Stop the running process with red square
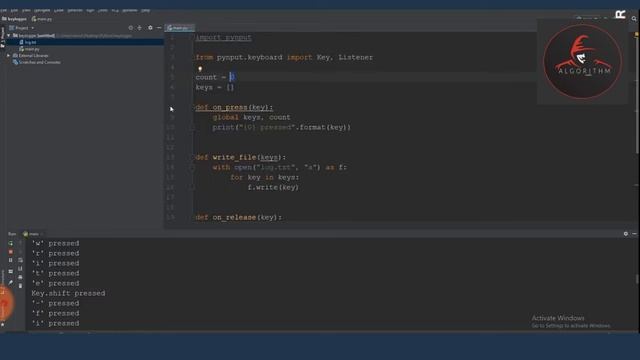 (11, 252)
